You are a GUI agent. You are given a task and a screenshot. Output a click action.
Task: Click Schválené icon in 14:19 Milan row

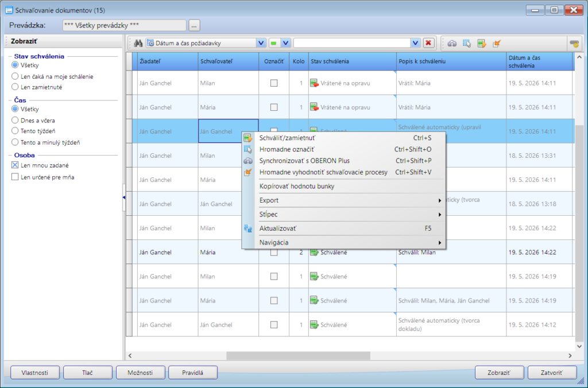tap(314, 277)
